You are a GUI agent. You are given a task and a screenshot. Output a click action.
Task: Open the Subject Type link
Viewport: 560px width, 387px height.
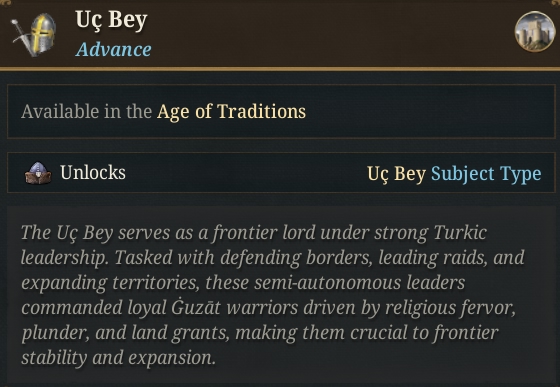[x=486, y=174]
